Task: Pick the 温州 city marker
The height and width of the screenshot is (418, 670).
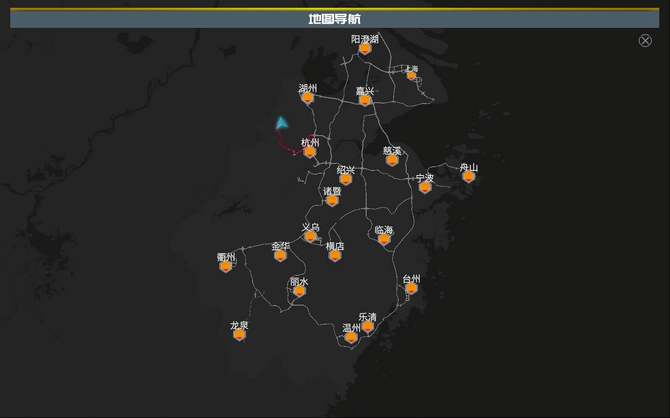Action: click(351, 337)
